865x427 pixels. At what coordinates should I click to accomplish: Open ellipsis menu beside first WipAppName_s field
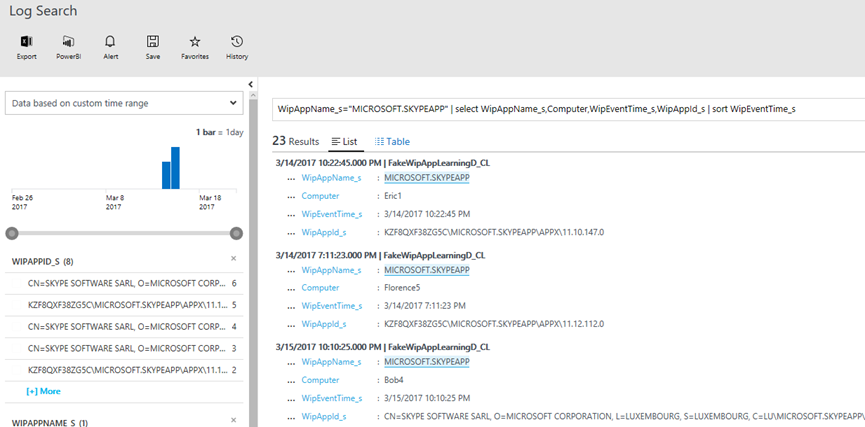pyautogui.click(x=291, y=178)
